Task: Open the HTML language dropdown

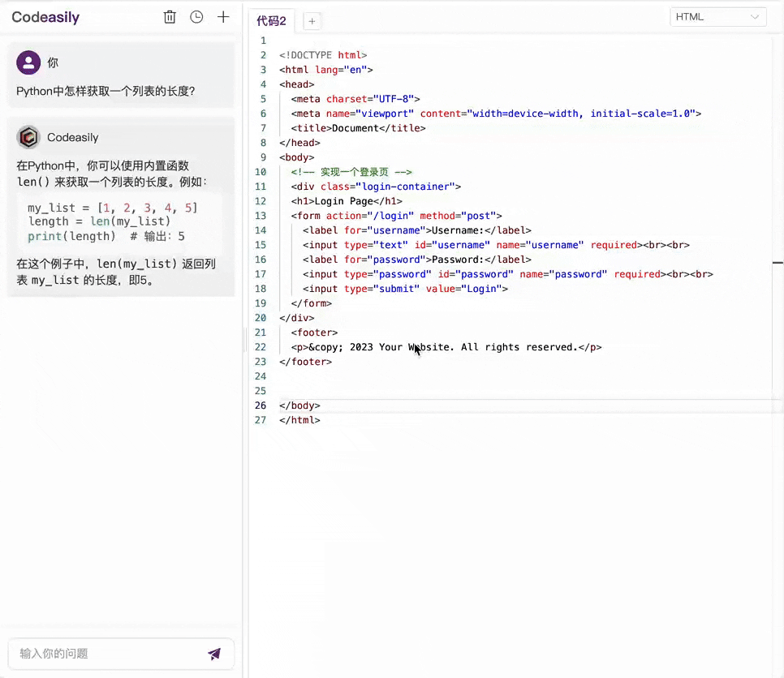Action: (717, 16)
